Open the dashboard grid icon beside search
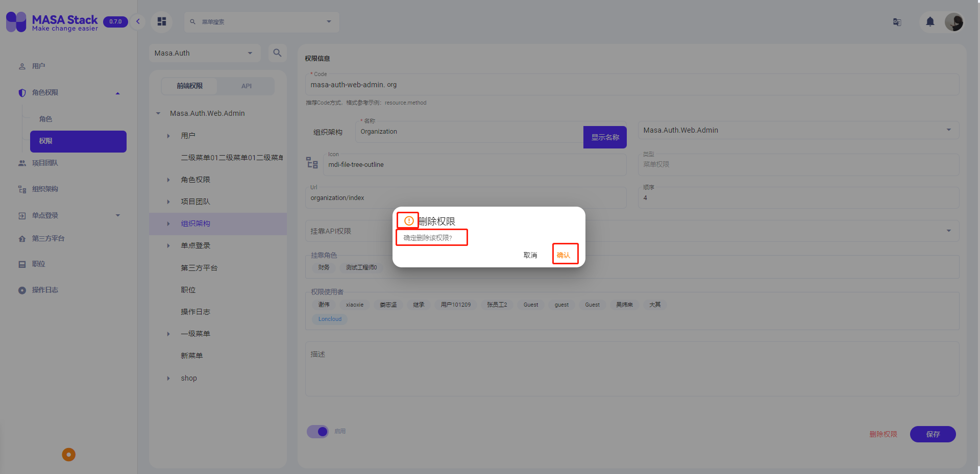 161,21
